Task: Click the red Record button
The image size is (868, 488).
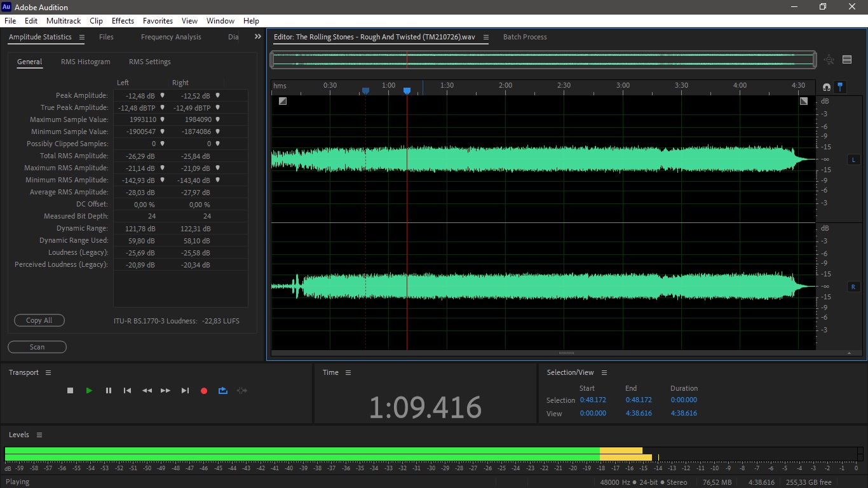Action: point(204,391)
